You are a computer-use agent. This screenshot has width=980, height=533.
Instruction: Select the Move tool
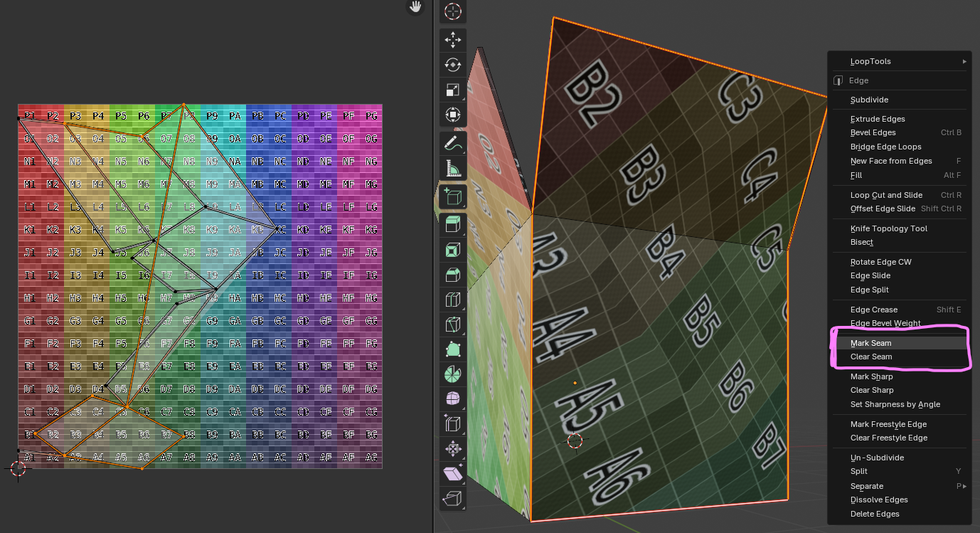(452, 40)
